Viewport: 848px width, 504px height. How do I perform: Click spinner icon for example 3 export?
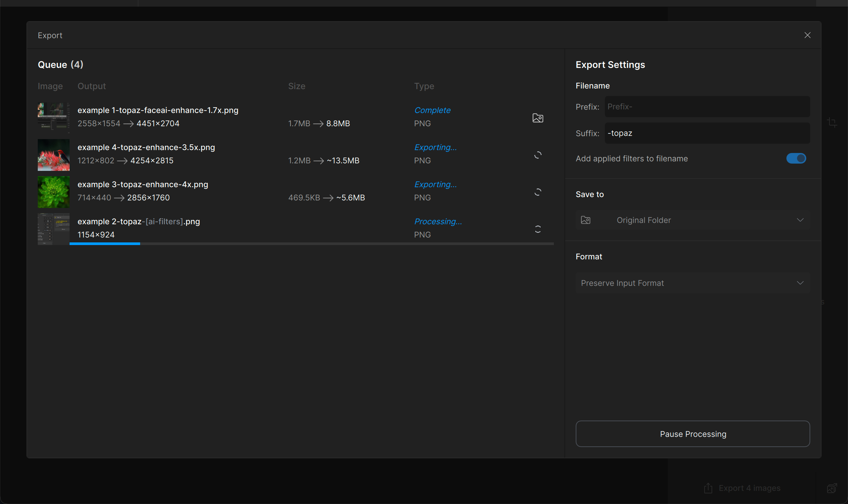coord(538,192)
